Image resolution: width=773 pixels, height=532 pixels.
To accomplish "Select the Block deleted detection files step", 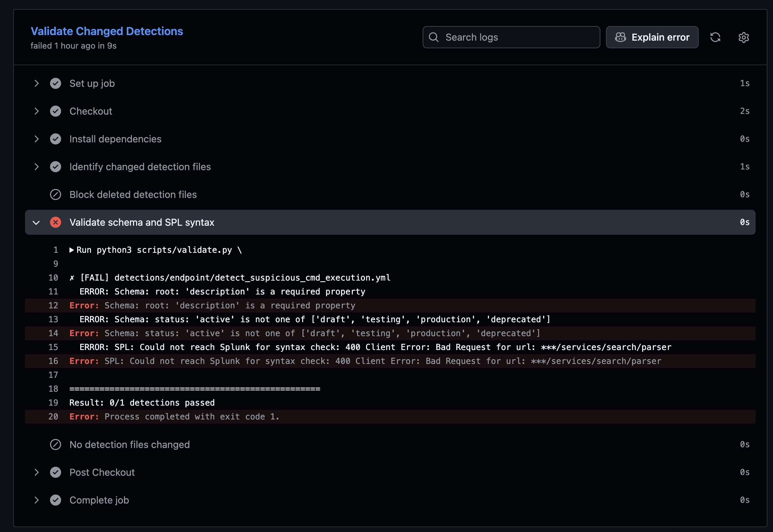I will click(x=390, y=194).
